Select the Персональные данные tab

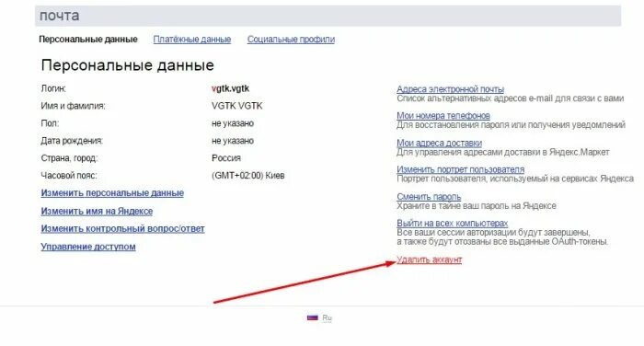(88, 40)
